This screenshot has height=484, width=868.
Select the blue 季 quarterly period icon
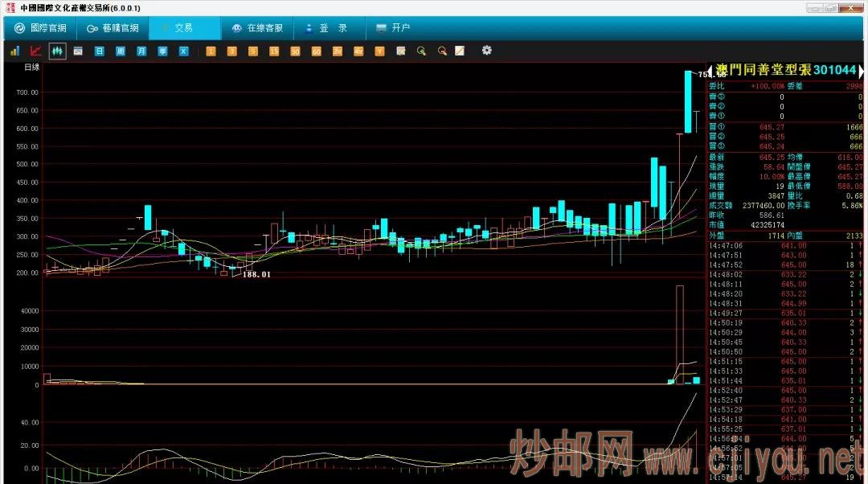click(x=162, y=51)
